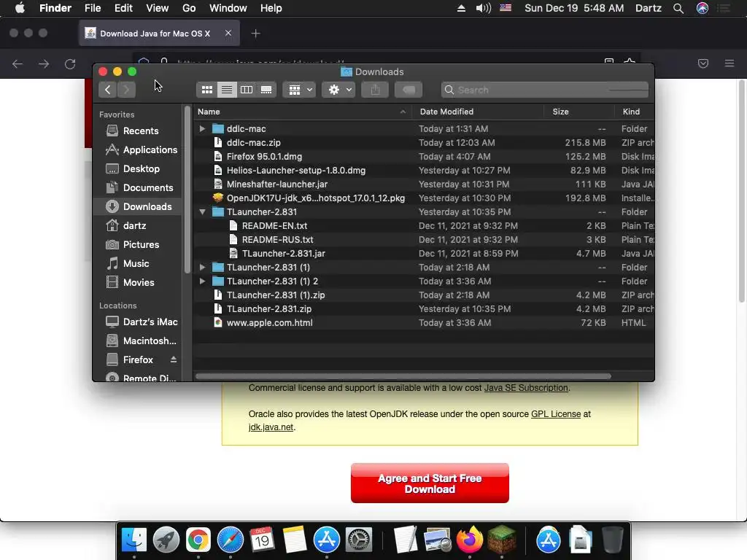
Task: Close the Download Java tab
Action: point(228,33)
